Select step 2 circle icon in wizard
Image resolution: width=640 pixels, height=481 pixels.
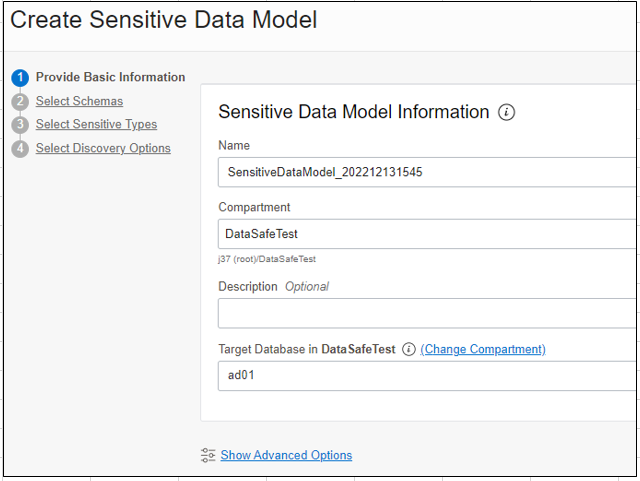click(x=20, y=102)
